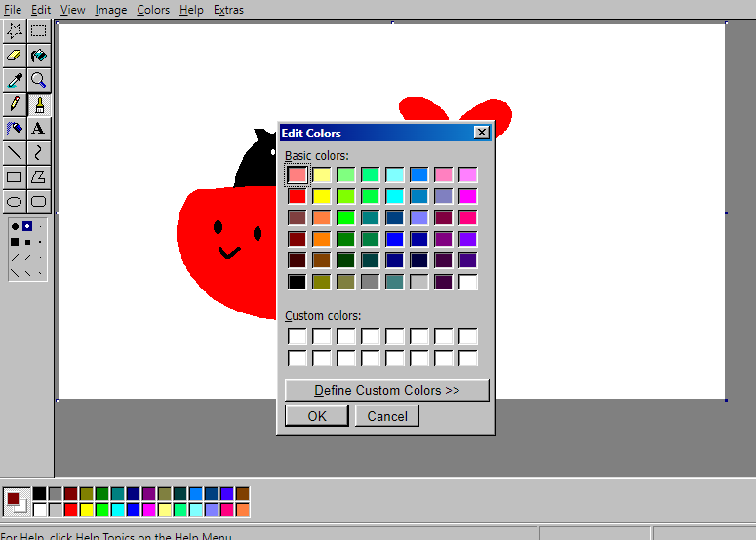Viewport: 756px width, 540px height.
Task: Confirm color with OK button
Action: pos(317,416)
